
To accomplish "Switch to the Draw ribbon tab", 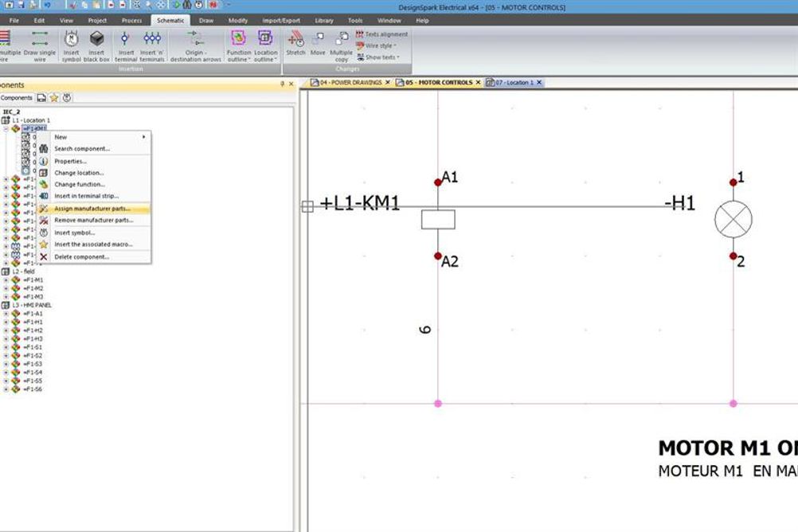I will pos(206,21).
